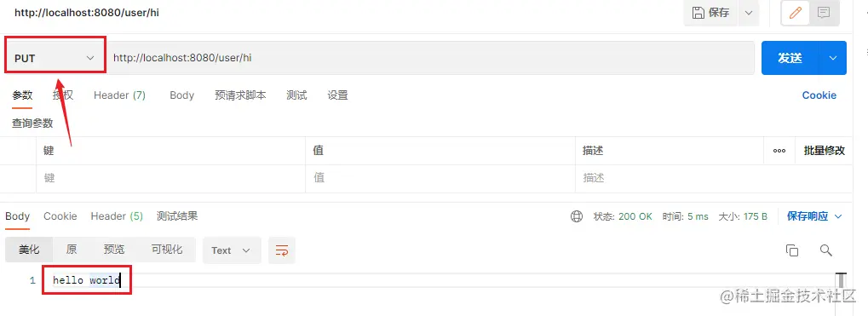This screenshot has width=868, height=316.
Task: Open the three-dots column options
Action: click(779, 151)
